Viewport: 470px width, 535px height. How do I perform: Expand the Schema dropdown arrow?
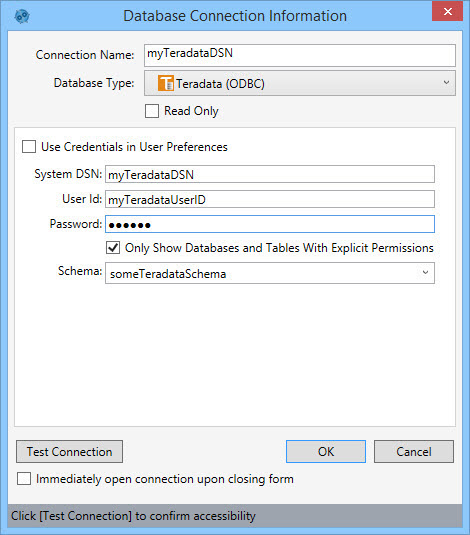[425, 272]
